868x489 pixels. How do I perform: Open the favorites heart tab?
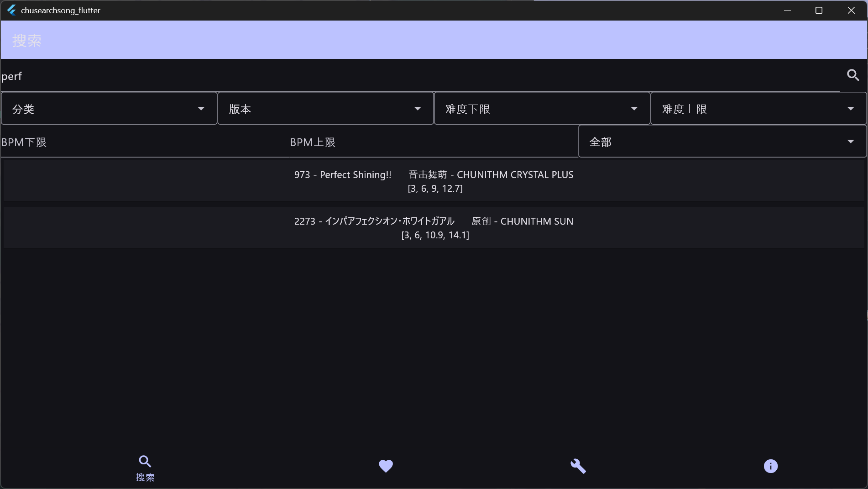point(386,466)
